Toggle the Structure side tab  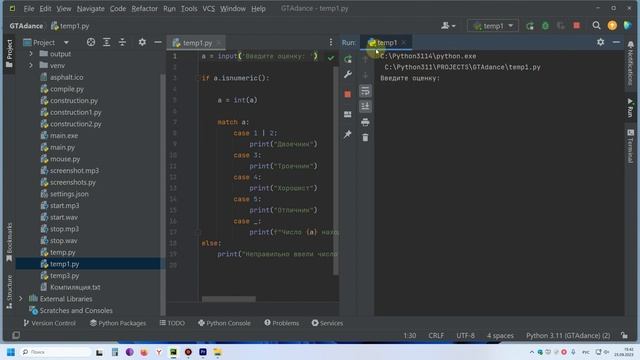coord(9,291)
